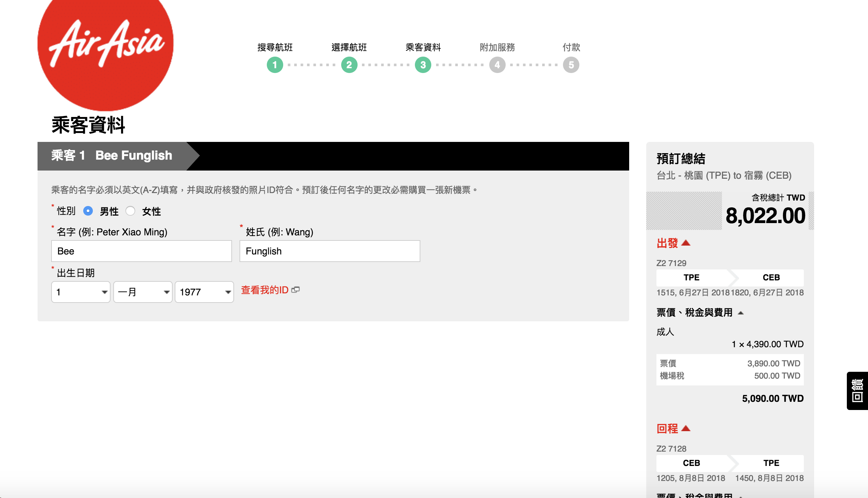Click the external-link icon beside 查看我的ID
868x498 pixels.
click(x=295, y=290)
